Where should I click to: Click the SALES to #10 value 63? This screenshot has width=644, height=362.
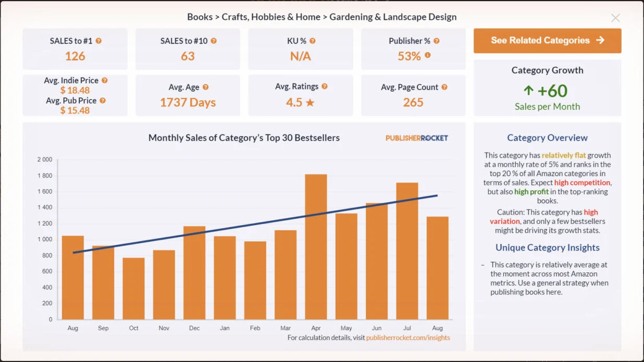click(188, 56)
